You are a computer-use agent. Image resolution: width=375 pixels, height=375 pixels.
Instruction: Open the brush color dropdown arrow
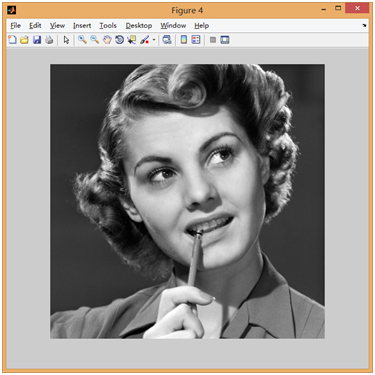pos(154,40)
